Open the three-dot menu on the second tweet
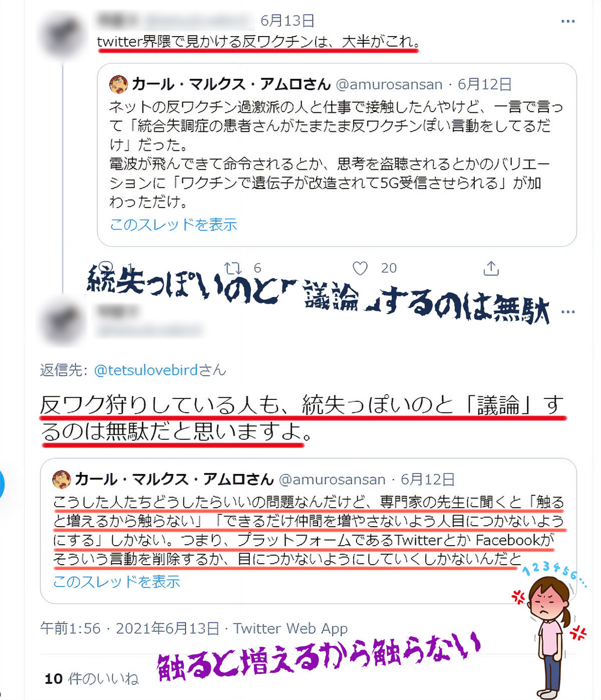 click(x=567, y=312)
